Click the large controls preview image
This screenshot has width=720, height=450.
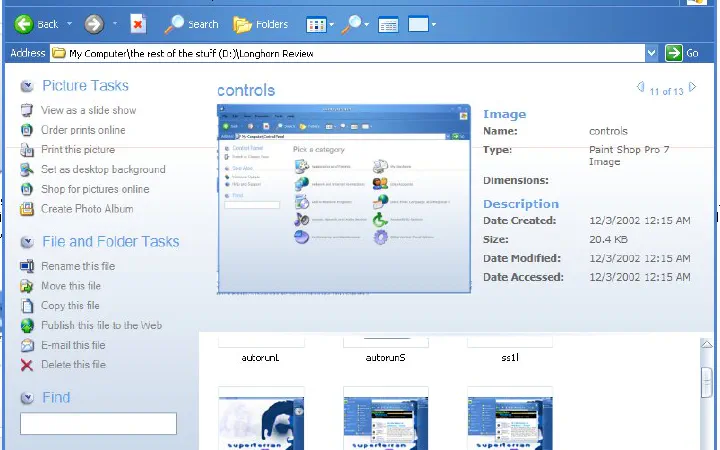pos(344,198)
